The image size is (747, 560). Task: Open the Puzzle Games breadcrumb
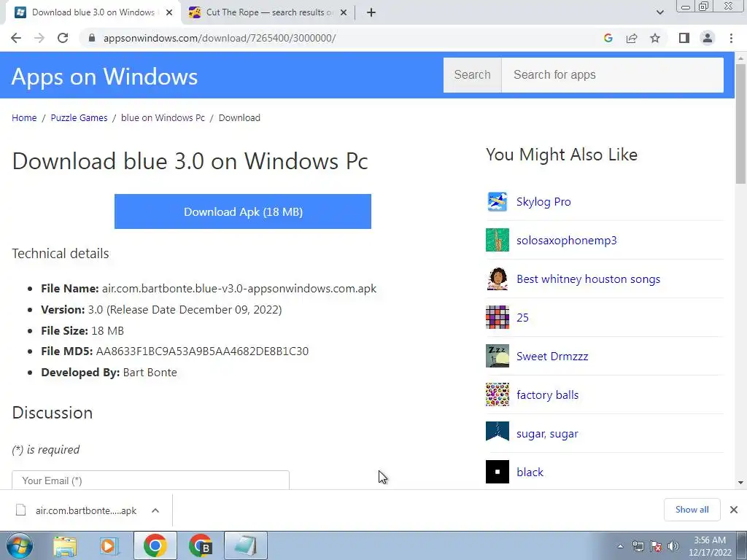tap(79, 117)
